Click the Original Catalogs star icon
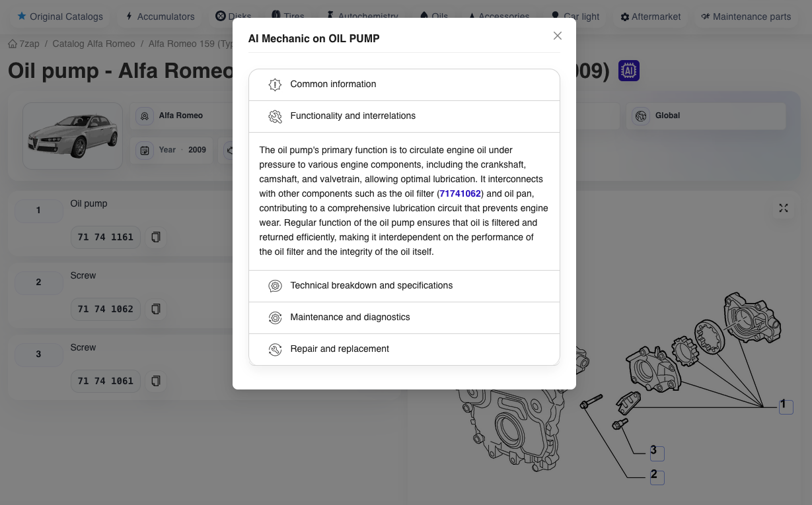 point(22,16)
